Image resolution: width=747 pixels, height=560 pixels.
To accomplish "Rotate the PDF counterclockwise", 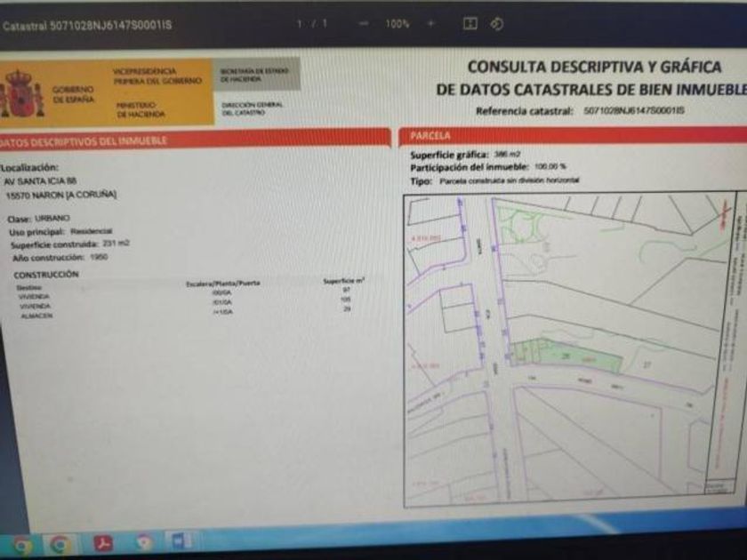I will [497, 23].
